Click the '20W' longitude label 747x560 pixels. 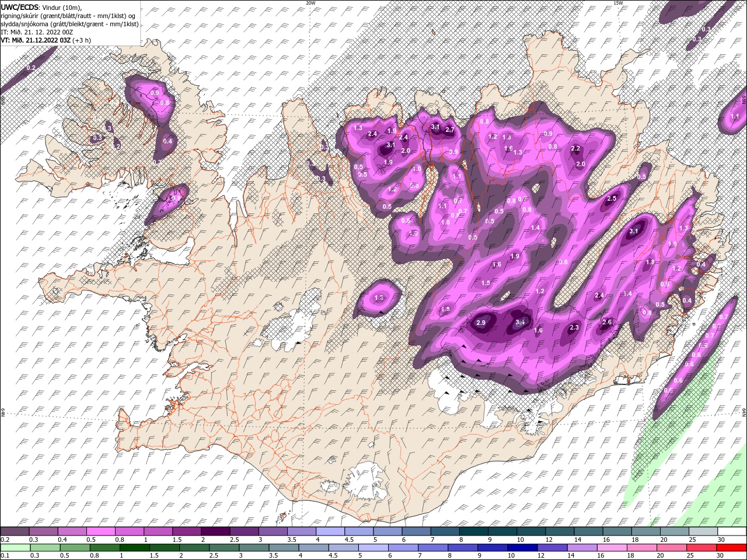(311, 3)
